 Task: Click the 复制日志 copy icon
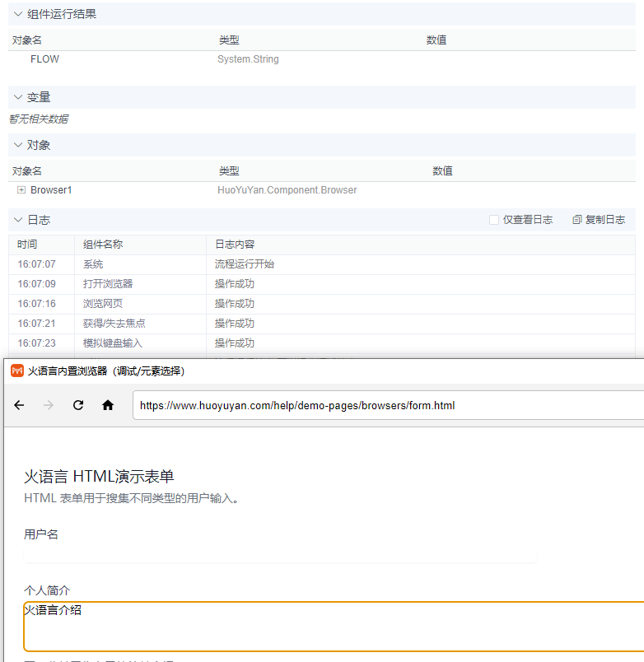click(576, 220)
